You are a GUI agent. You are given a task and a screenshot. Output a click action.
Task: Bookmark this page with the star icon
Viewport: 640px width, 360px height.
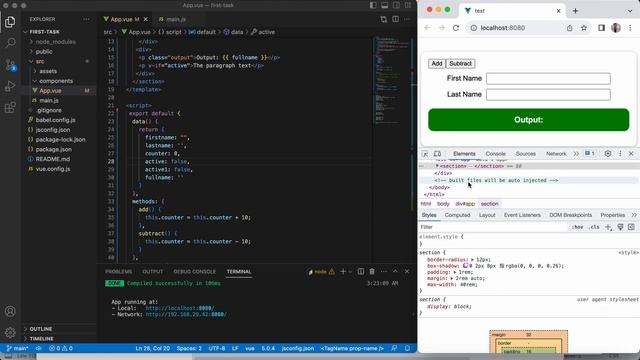coord(584,28)
